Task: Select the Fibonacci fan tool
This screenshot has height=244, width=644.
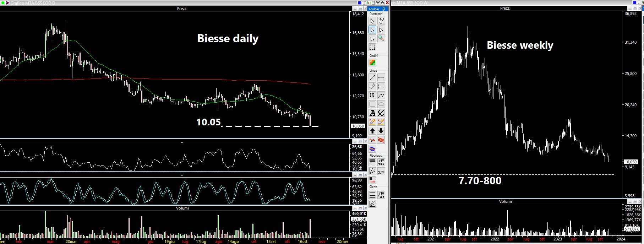Action: (x=372, y=171)
